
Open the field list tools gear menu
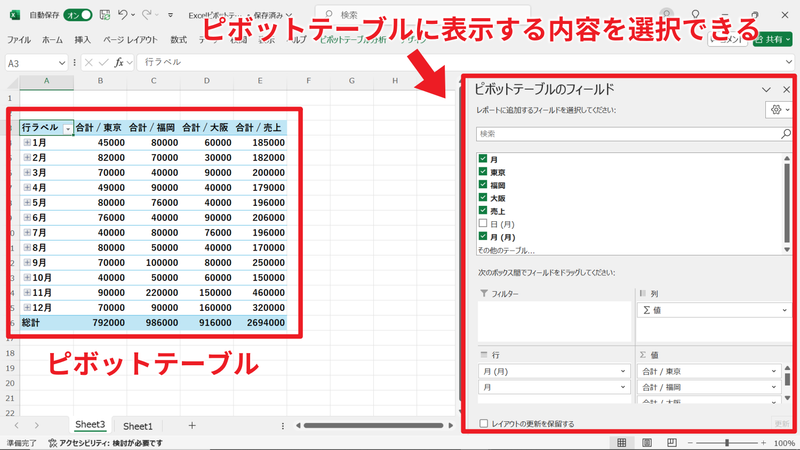tap(779, 110)
